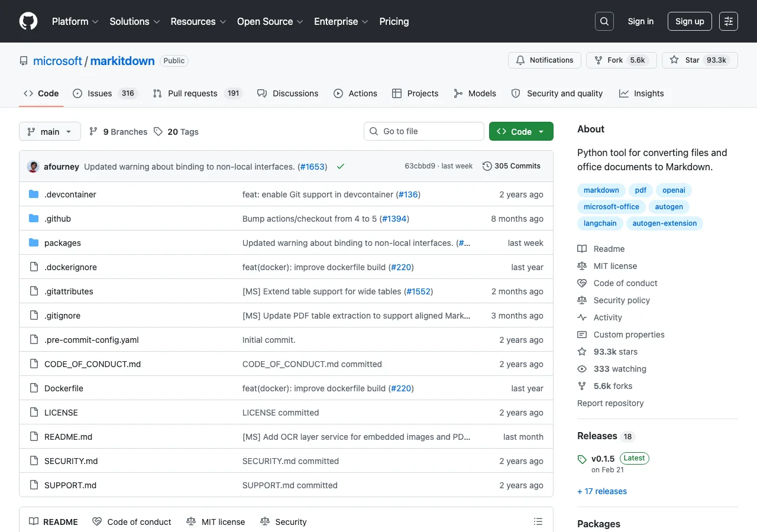Click the Dockerfile file icon
The width and height of the screenshot is (757, 532).
[x=34, y=388]
